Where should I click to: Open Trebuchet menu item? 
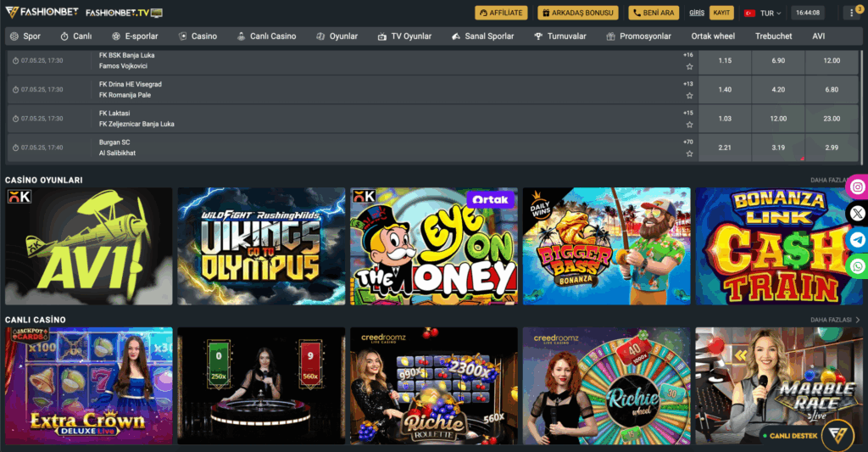(x=773, y=36)
